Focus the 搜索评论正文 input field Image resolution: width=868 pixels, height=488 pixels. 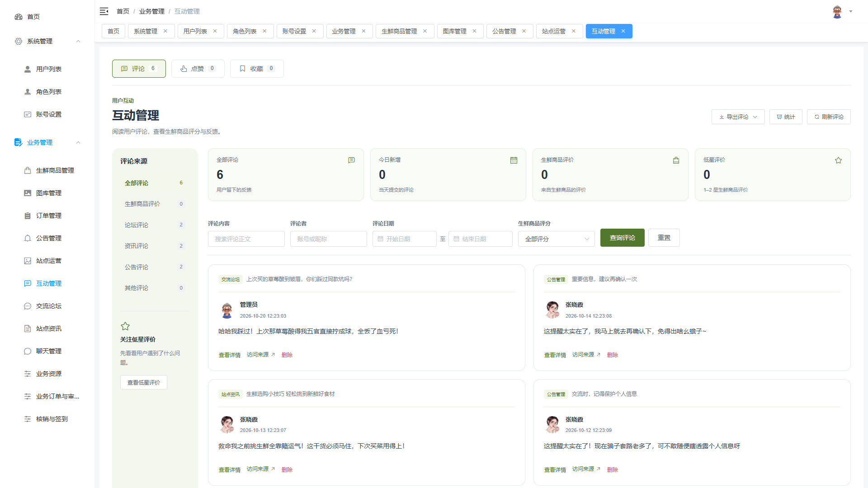pyautogui.click(x=246, y=239)
